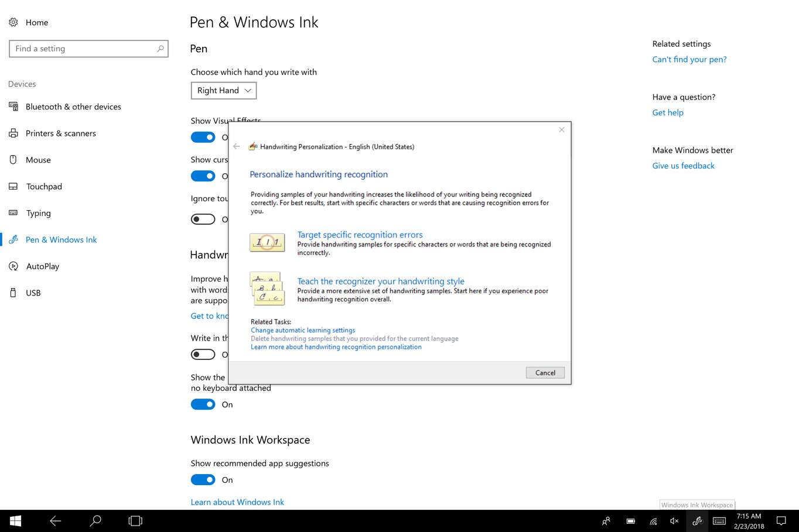The width and height of the screenshot is (799, 532).
Task: Click the Give us feedback link
Action: click(x=684, y=166)
